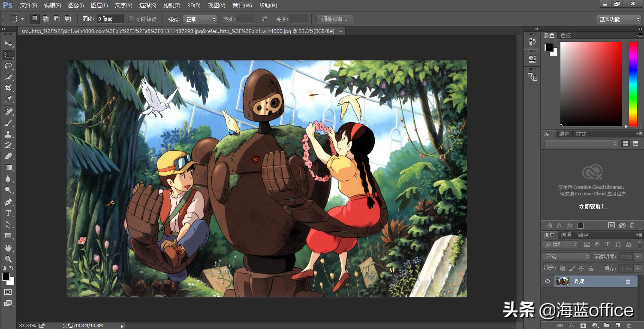This screenshot has width=644, height=329.
Task: Click the 调整边缘 (Refine Edge) button
Action: click(334, 19)
